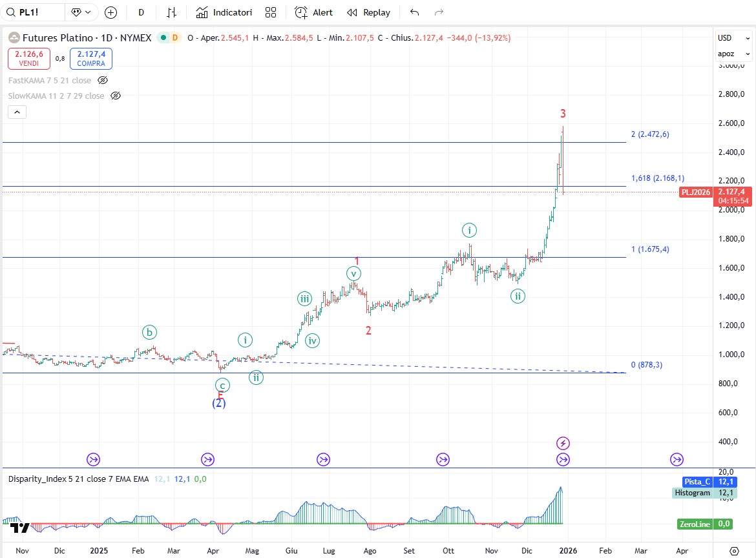Open Indicatori indicators menu
Screen dimensions: 756x558
(x=224, y=12)
